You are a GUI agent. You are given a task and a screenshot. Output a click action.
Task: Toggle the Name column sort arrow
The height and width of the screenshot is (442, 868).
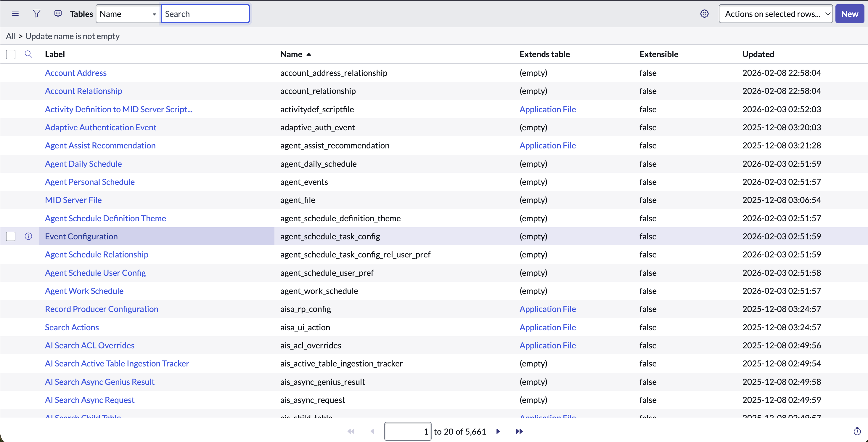point(309,54)
